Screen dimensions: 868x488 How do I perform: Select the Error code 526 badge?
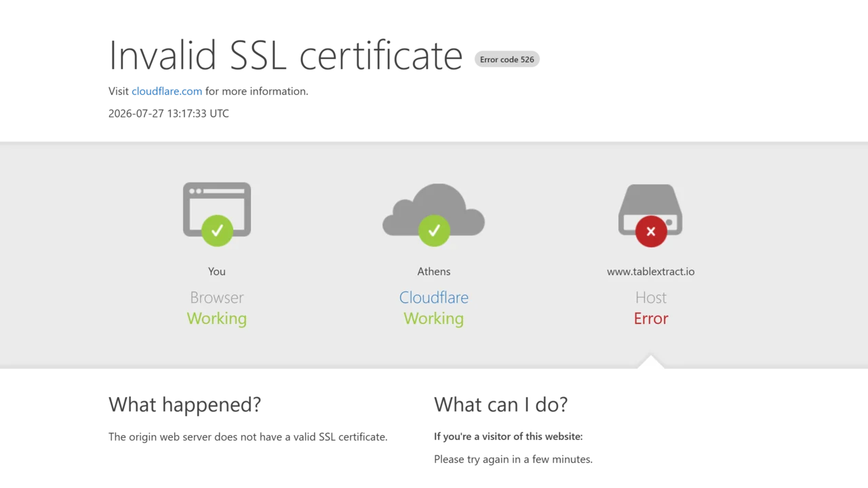point(507,60)
